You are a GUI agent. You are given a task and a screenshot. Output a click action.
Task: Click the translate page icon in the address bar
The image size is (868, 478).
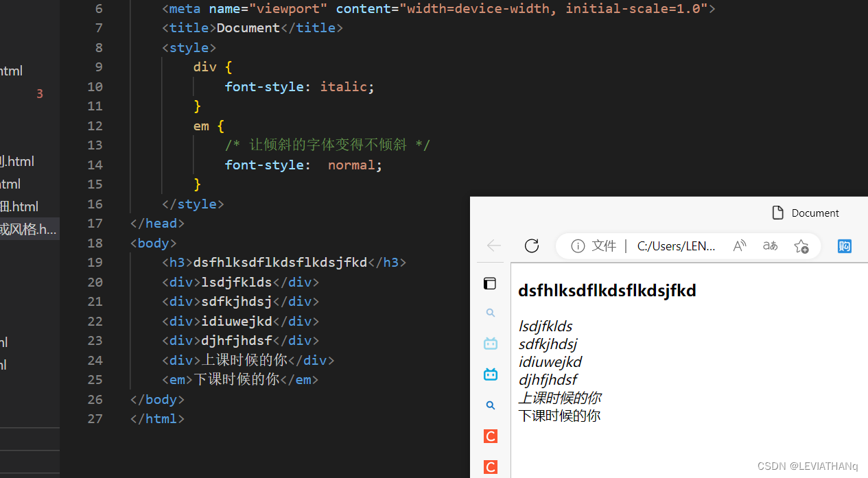(x=769, y=246)
